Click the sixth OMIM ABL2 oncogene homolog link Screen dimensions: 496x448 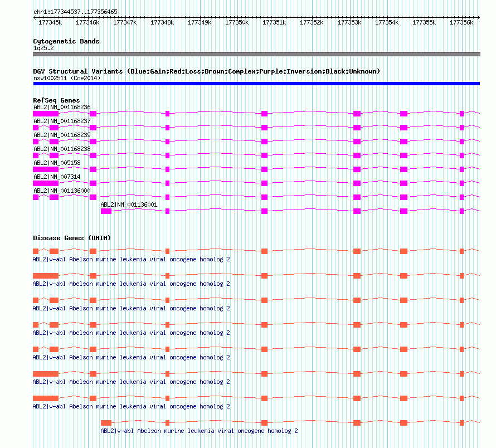132,382
